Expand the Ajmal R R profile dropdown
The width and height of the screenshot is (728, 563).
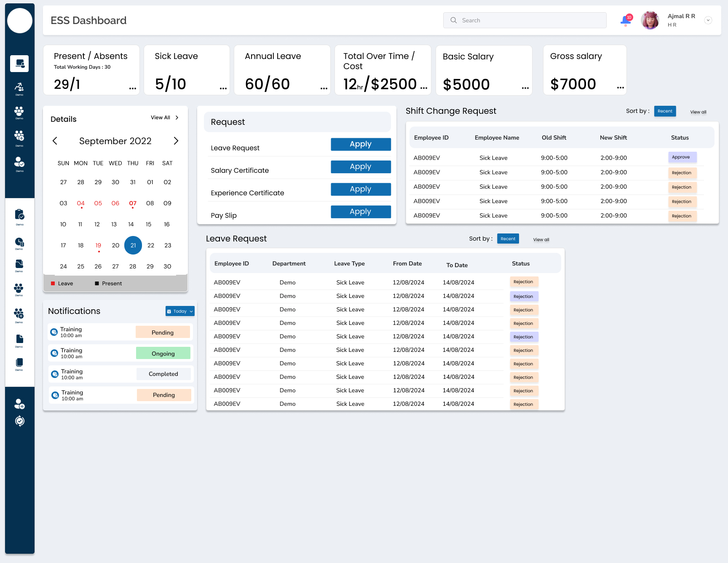click(x=708, y=20)
